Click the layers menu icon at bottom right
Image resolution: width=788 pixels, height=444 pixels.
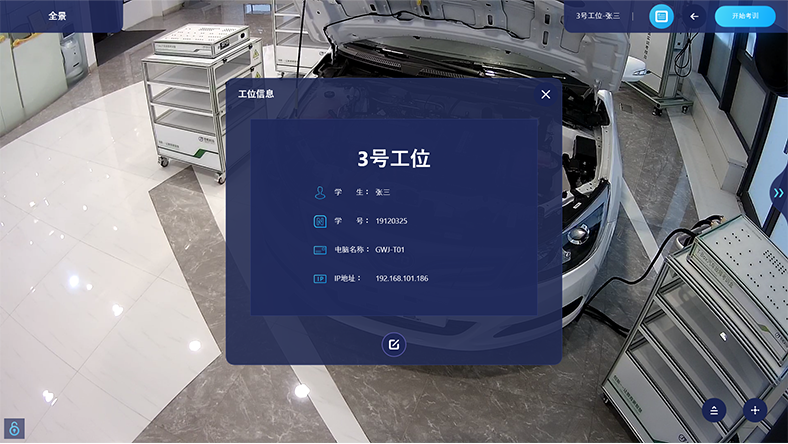[714, 411]
